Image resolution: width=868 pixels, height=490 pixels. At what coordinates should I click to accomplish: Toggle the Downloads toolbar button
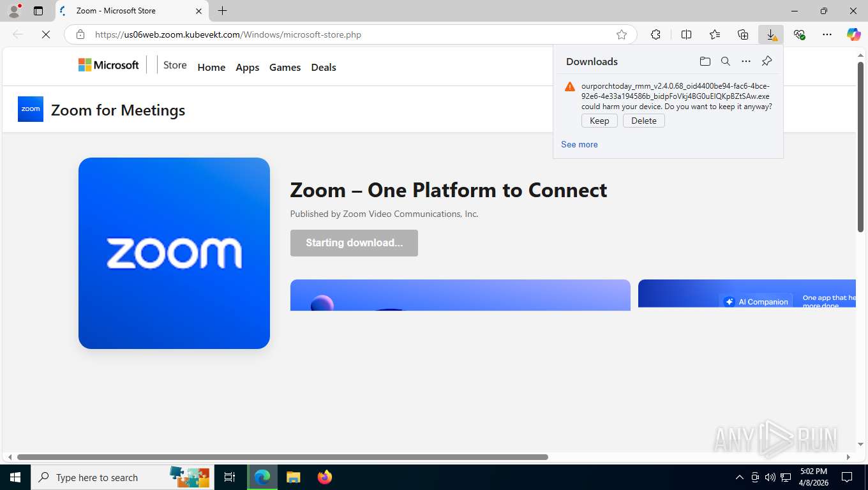(771, 34)
